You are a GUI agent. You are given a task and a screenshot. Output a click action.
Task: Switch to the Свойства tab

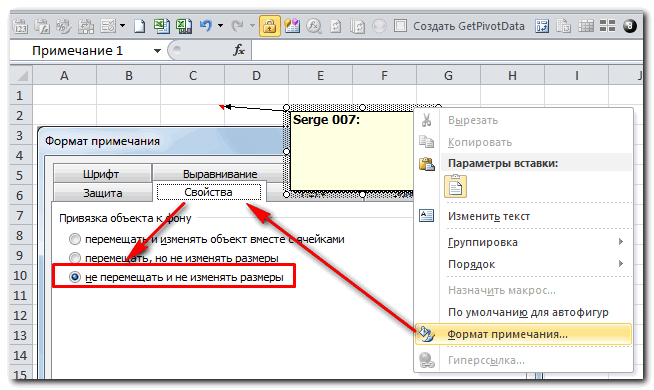(x=208, y=192)
